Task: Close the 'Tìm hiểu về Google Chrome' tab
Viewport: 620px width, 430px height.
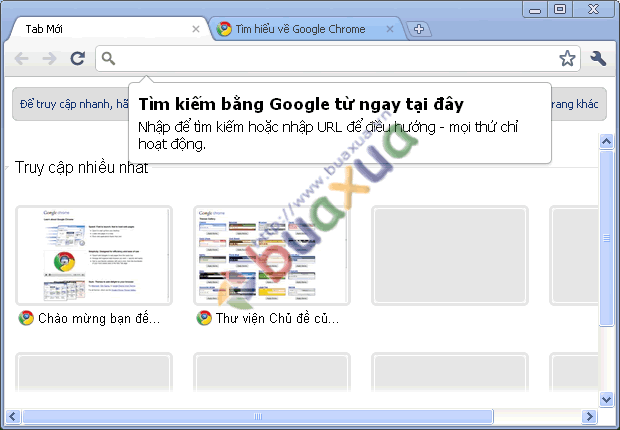Action: click(390, 29)
